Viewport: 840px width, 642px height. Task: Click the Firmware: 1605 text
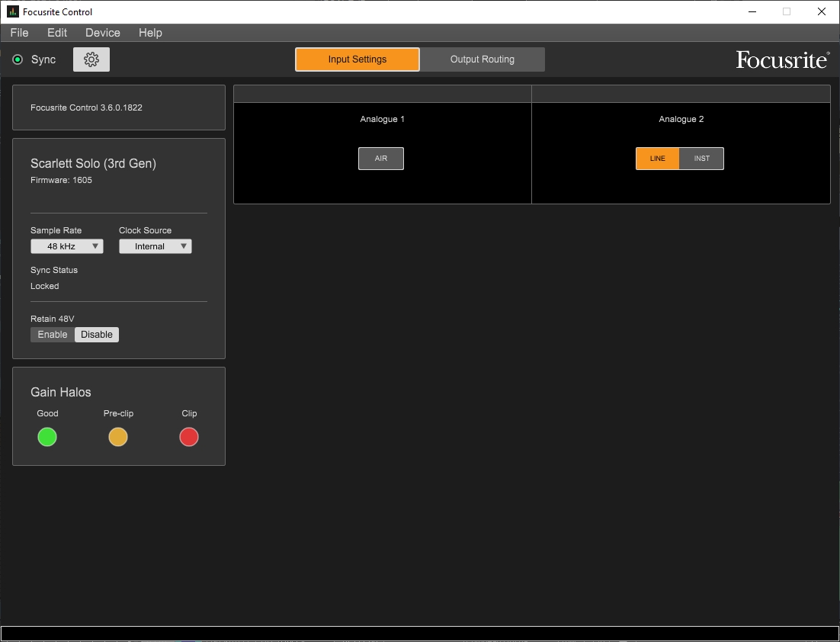click(x=61, y=180)
